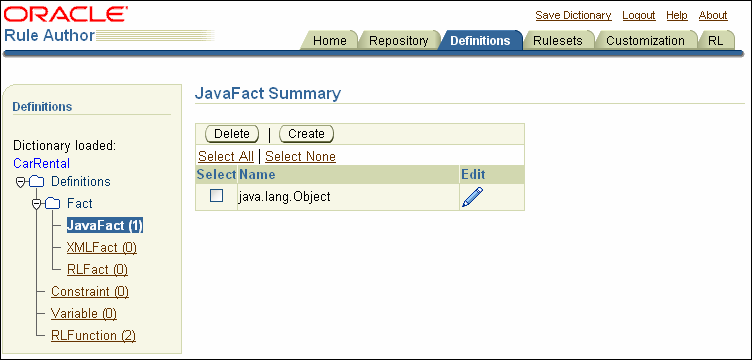Edit java.lang.Object with the pencil icon
Viewport: 752px width, 360px height.
[x=472, y=197]
